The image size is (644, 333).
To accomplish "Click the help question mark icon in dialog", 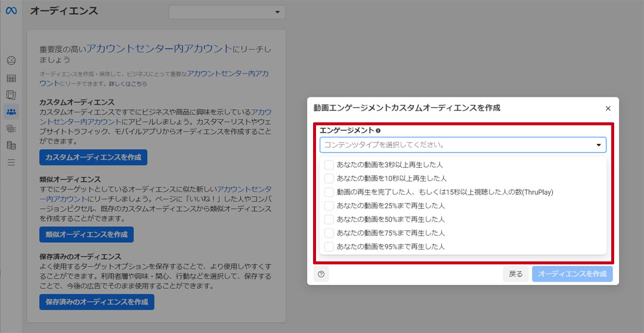I will click(321, 274).
